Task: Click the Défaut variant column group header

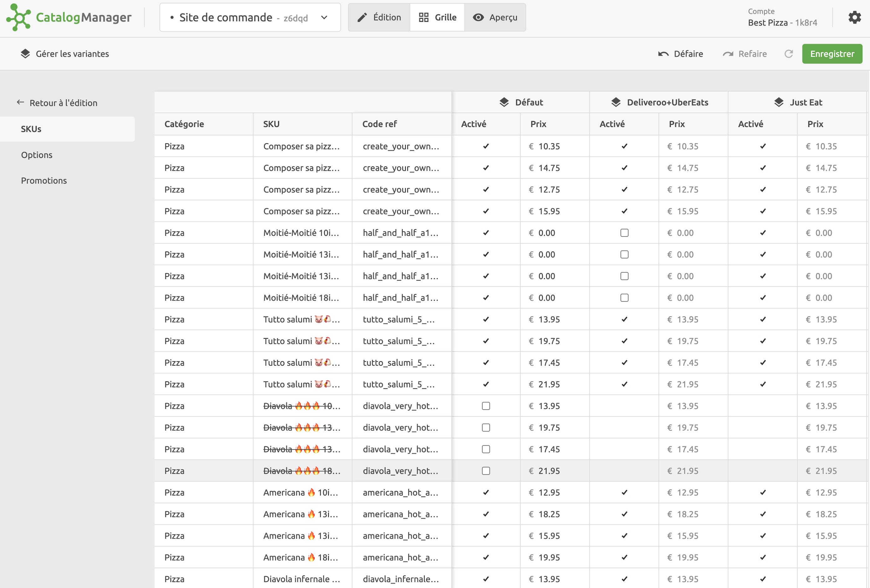Action: (x=521, y=102)
